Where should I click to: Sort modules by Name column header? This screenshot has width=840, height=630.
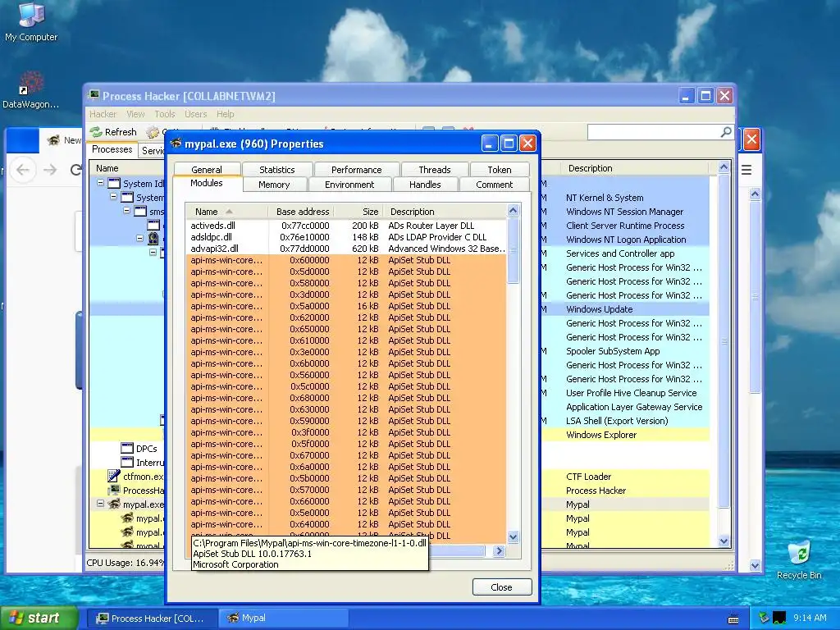227,212
